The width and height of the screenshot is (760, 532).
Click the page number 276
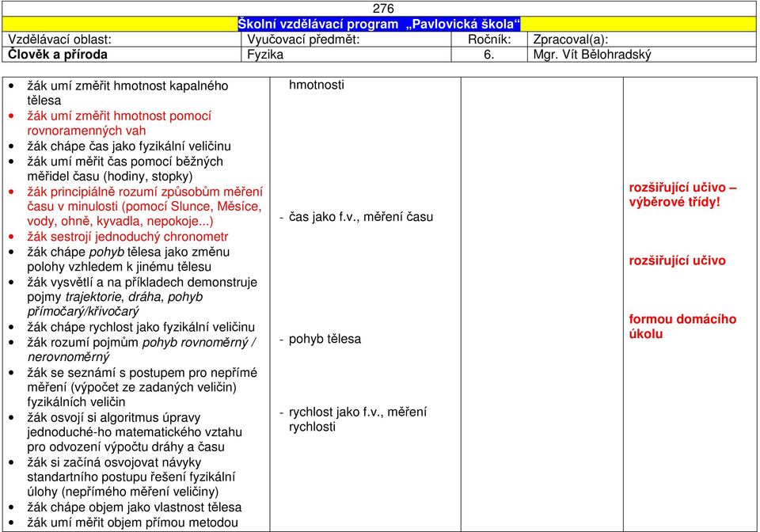383,9
